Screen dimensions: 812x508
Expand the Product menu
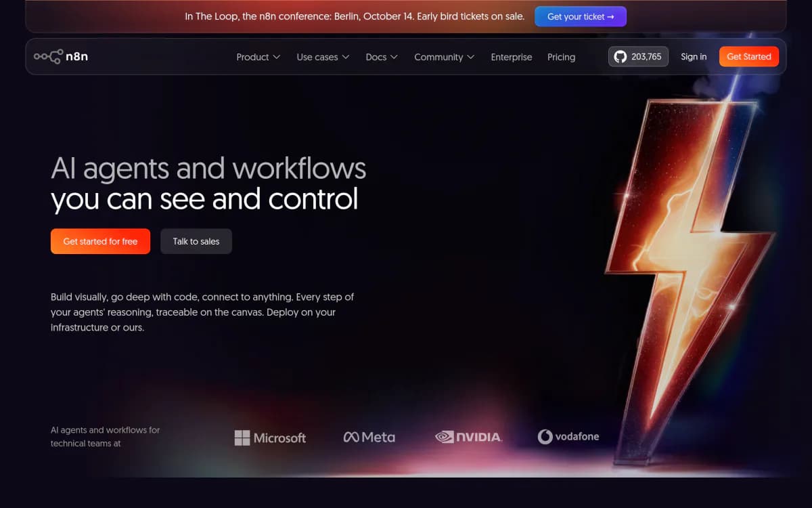point(258,57)
